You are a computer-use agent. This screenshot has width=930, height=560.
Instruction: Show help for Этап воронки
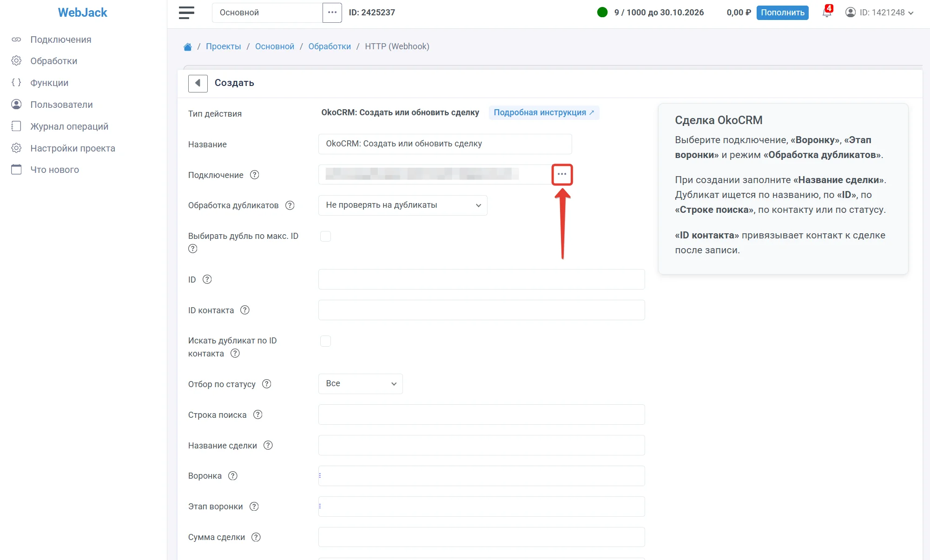(x=254, y=507)
